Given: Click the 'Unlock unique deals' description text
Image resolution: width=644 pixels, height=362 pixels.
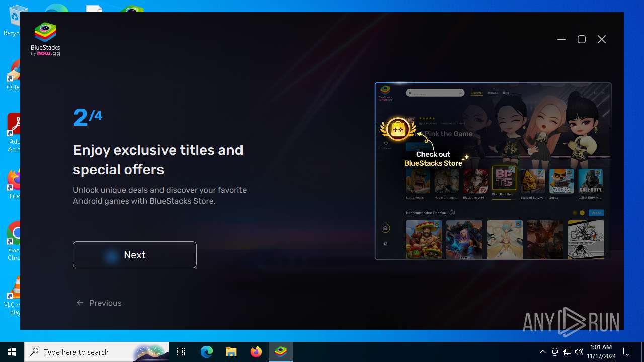Looking at the screenshot, I should pos(160,196).
